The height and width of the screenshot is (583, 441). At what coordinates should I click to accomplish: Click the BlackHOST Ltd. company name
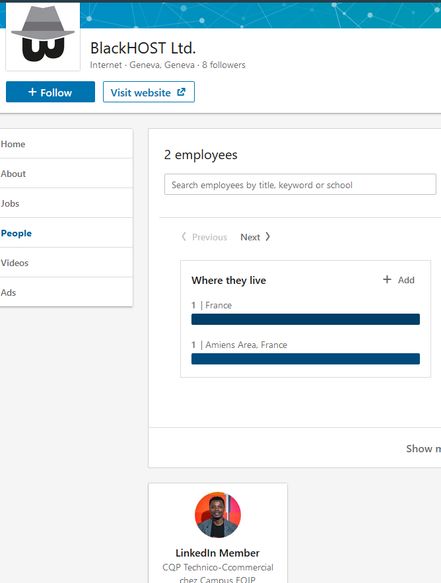click(x=143, y=48)
